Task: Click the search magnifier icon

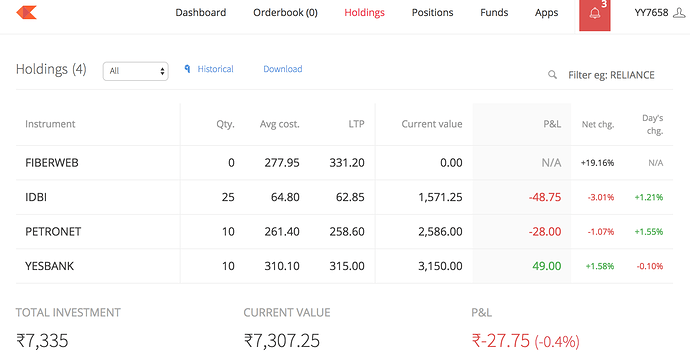Action: (x=552, y=75)
